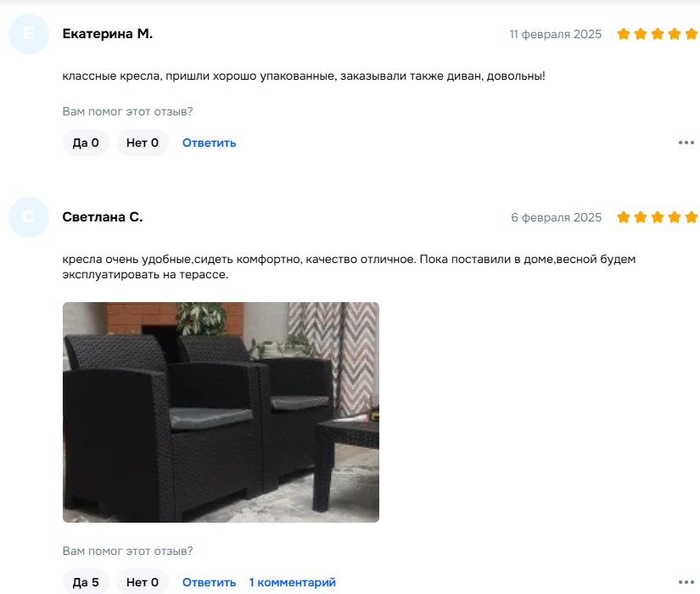This screenshot has height=594, width=700.
Task: Open the black armchairs review photo
Action: (x=221, y=412)
